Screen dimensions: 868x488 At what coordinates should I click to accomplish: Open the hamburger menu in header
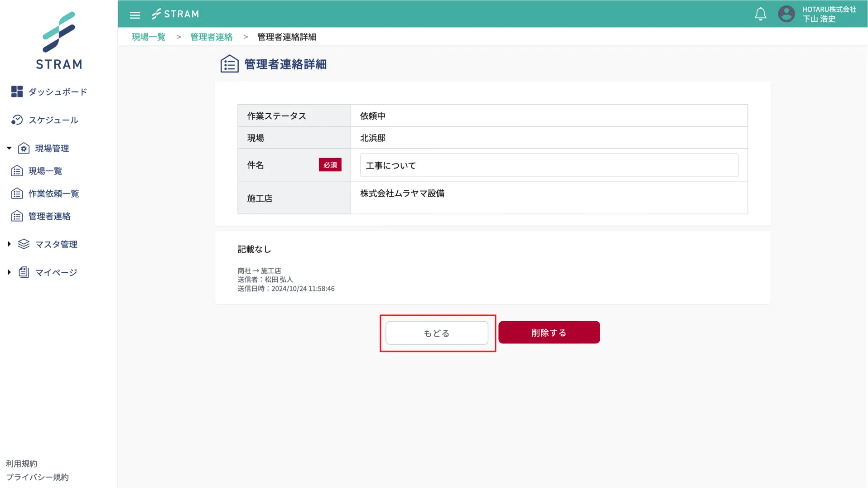click(x=135, y=14)
